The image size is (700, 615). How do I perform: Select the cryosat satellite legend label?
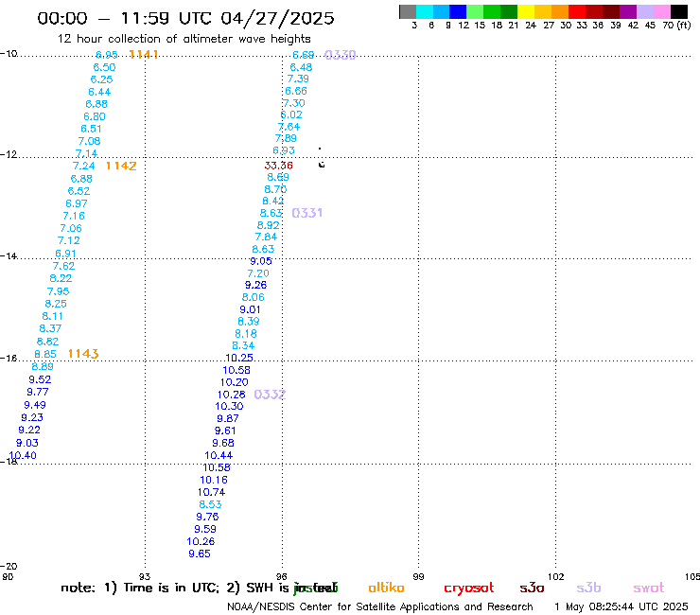click(469, 588)
